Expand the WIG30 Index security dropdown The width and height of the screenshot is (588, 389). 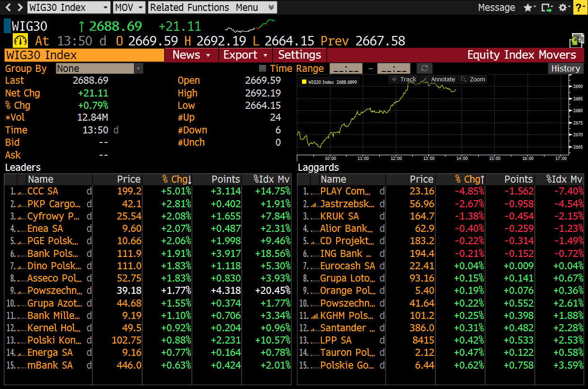pyautogui.click(x=69, y=8)
